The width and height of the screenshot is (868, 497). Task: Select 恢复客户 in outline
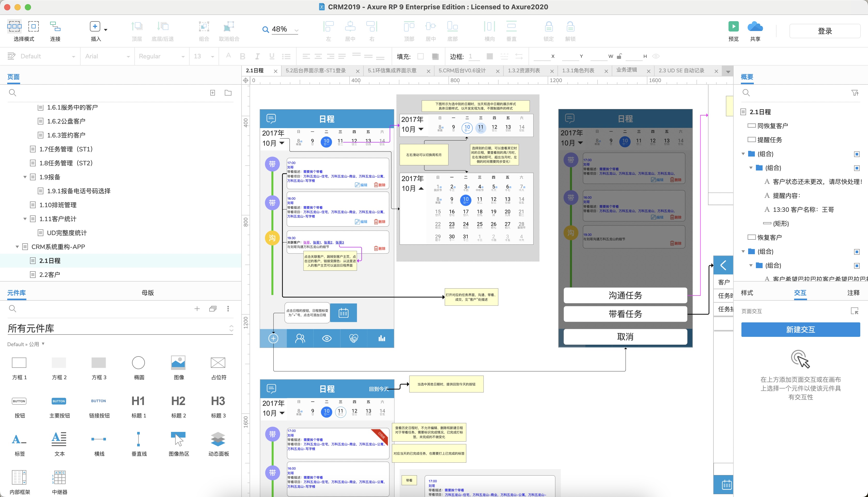[769, 237]
